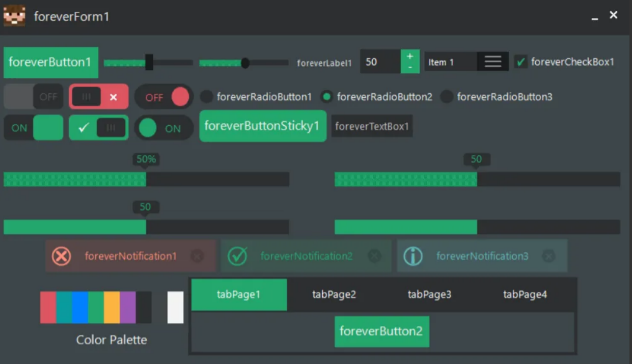
Task: Select foreverRadioButton3
Action: tap(447, 97)
